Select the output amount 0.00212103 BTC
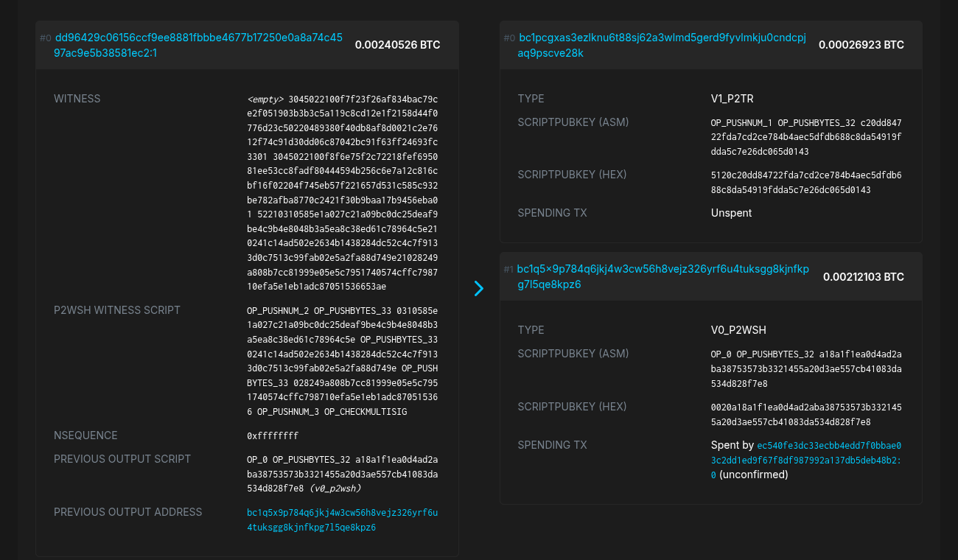Image resolution: width=958 pixels, height=560 pixels. coord(864,277)
